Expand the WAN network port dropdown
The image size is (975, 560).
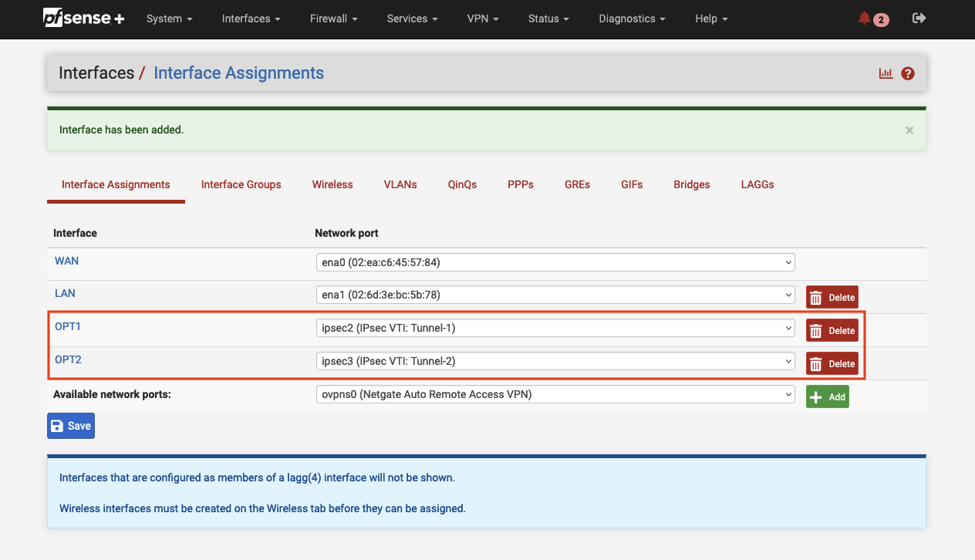[x=555, y=262]
